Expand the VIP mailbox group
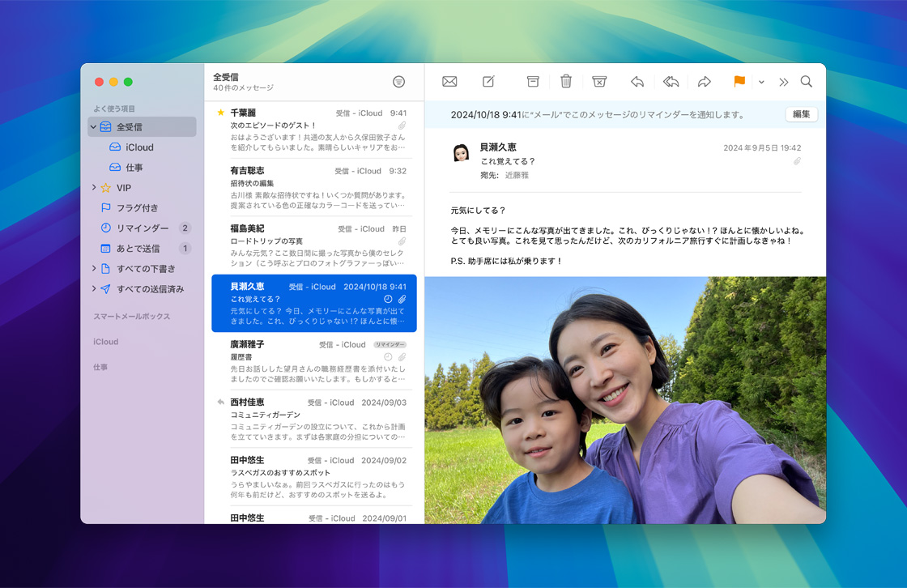 94,188
